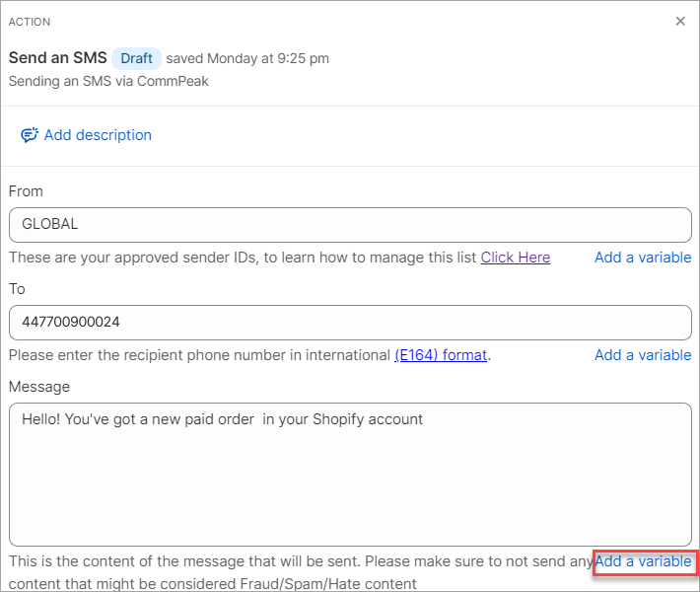Click the To field label

(17, 289)
